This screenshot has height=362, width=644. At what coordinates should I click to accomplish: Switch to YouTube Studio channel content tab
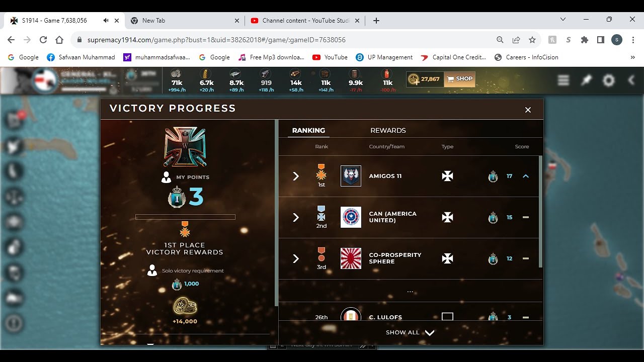(305, 21)
